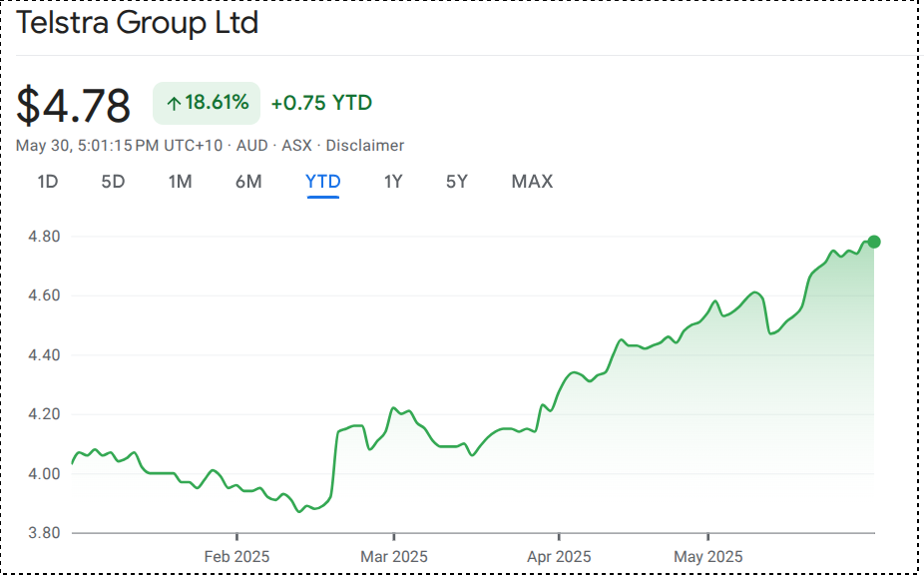Click the May 2025 axis label
The width and height of the screenshot is (924, 575).
pyautogui.click(x=707, y=556)
